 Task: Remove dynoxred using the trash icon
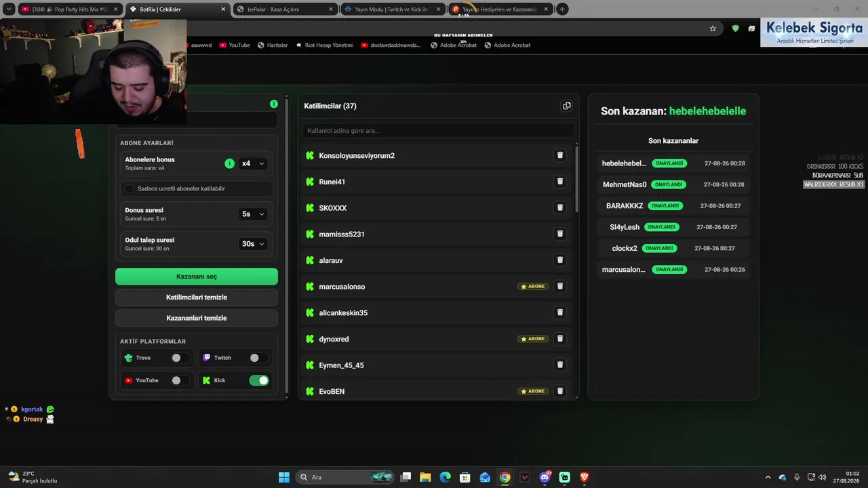point(560,339)
